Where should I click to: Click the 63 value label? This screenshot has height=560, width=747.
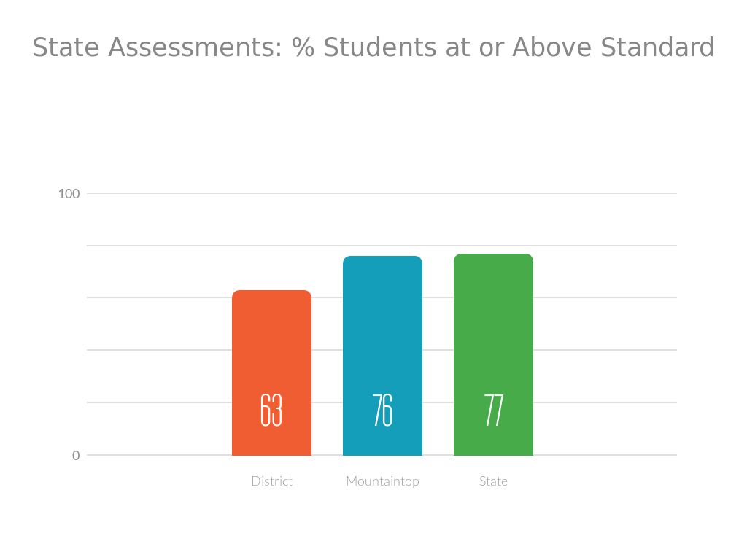[x=271, y=411]
